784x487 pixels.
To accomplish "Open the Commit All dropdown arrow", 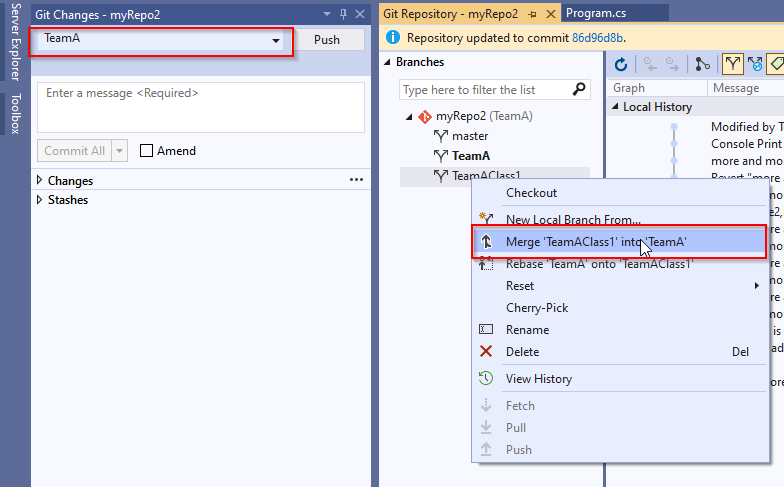I will pos(120,150).
